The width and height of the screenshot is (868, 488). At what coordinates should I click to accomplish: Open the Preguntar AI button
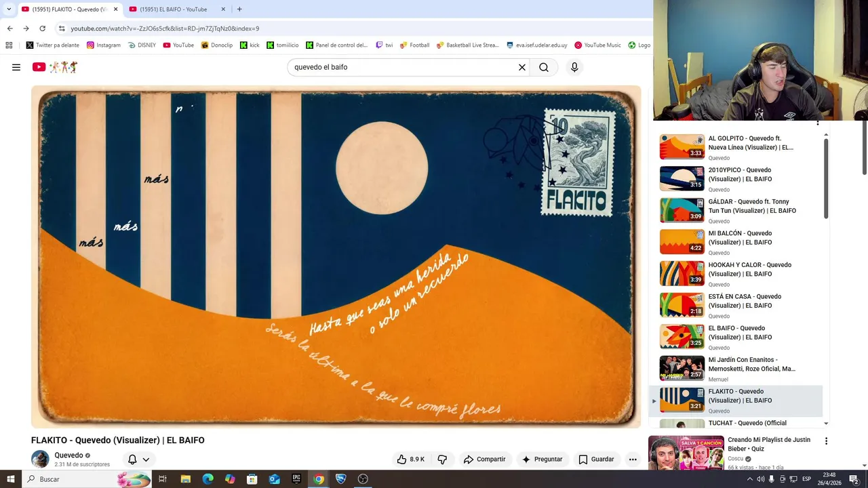pyautogui.click(x=542, y=459)
